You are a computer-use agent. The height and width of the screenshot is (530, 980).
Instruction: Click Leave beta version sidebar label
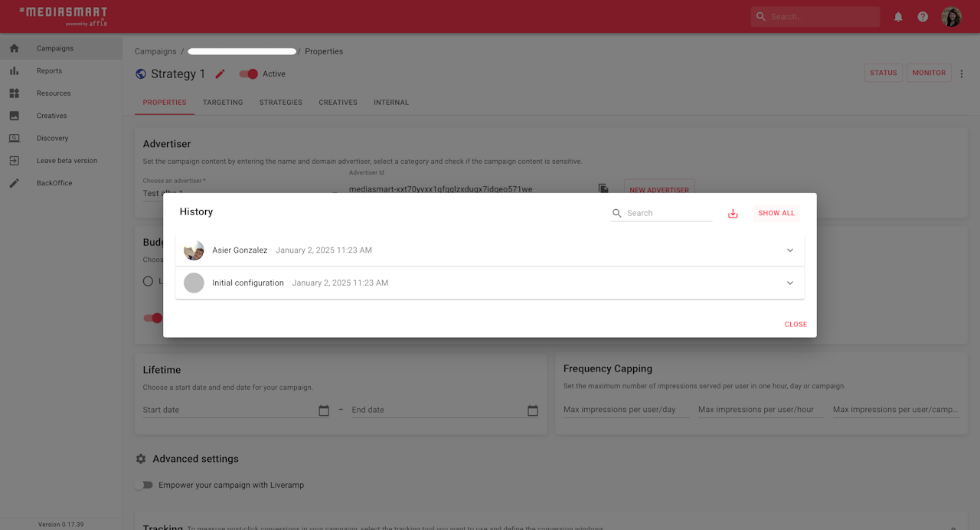(x=67, y=161)
